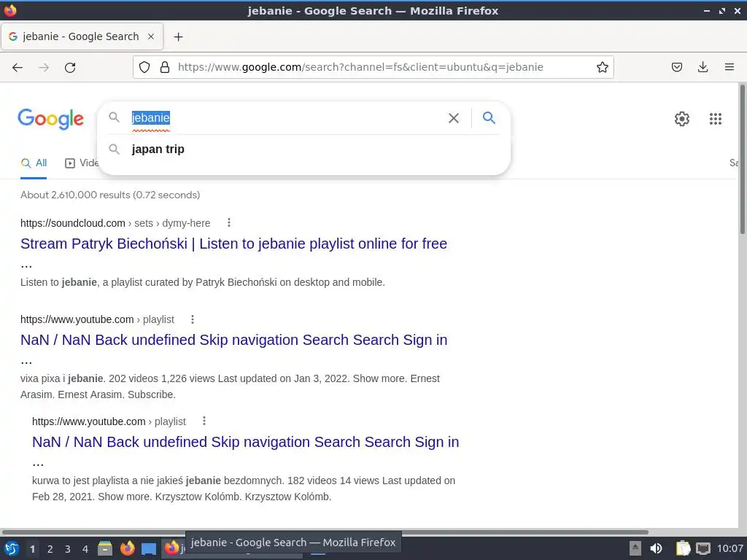Click the Firefox address bar URL
The width and height of the screenshot is (747, 560).
[x=360, y=67]
